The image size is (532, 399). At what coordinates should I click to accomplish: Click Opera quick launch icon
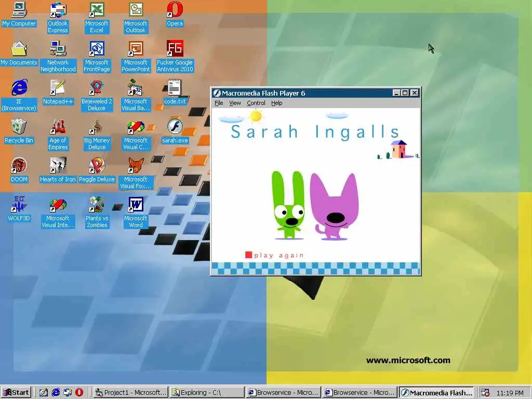pos(79,393)
